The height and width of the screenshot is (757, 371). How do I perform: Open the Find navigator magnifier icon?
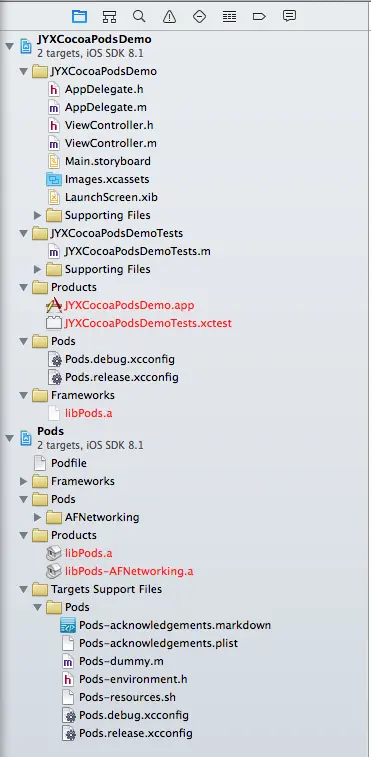click(x=139, y=16)
